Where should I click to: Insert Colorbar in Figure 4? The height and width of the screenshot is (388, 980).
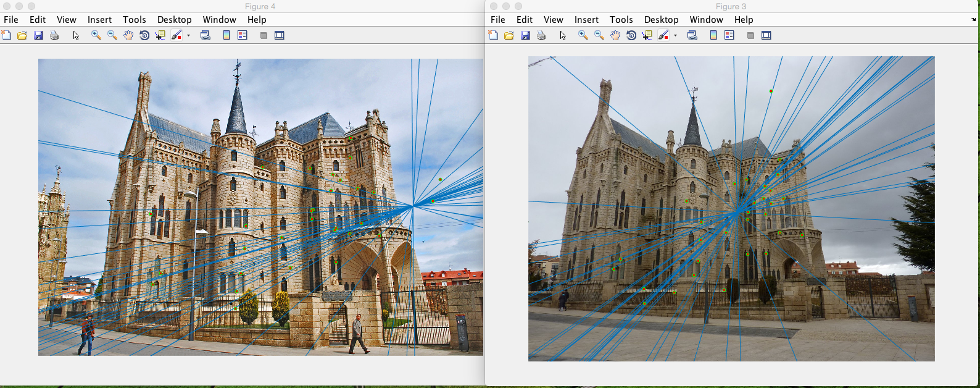pos(226,35)
